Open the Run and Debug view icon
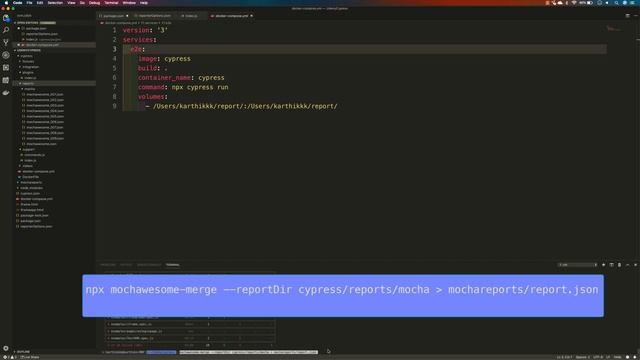Viewport: 640px width, 360px height. [x=6, y=55]
